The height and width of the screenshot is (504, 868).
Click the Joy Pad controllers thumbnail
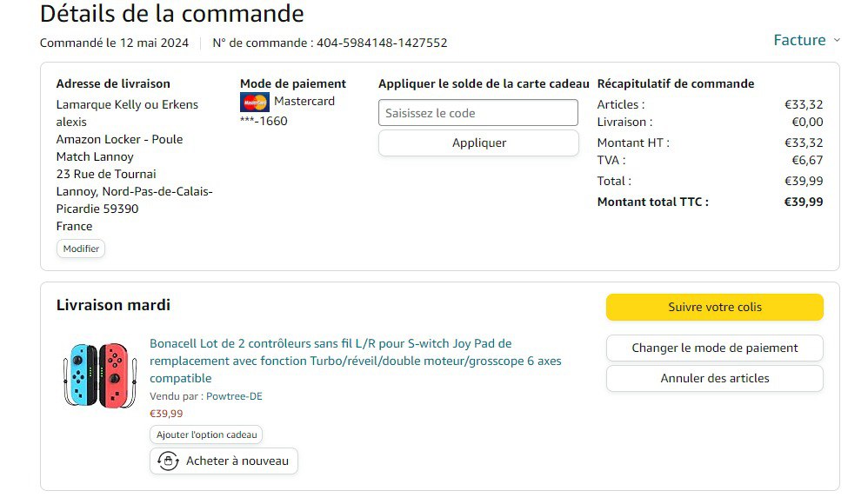click(x=100, y=375)
